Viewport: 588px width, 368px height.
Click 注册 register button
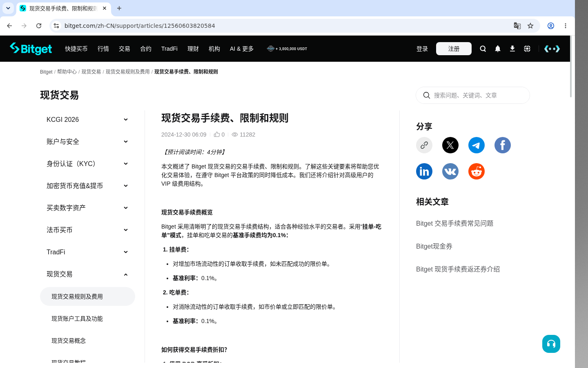coord(454,49)
